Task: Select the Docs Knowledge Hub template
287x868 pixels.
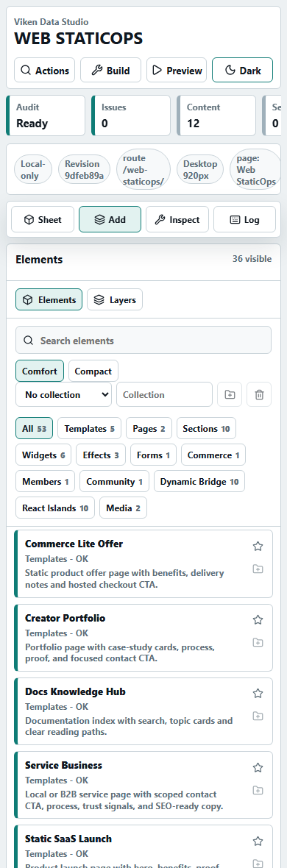Action: pos(143,711)
